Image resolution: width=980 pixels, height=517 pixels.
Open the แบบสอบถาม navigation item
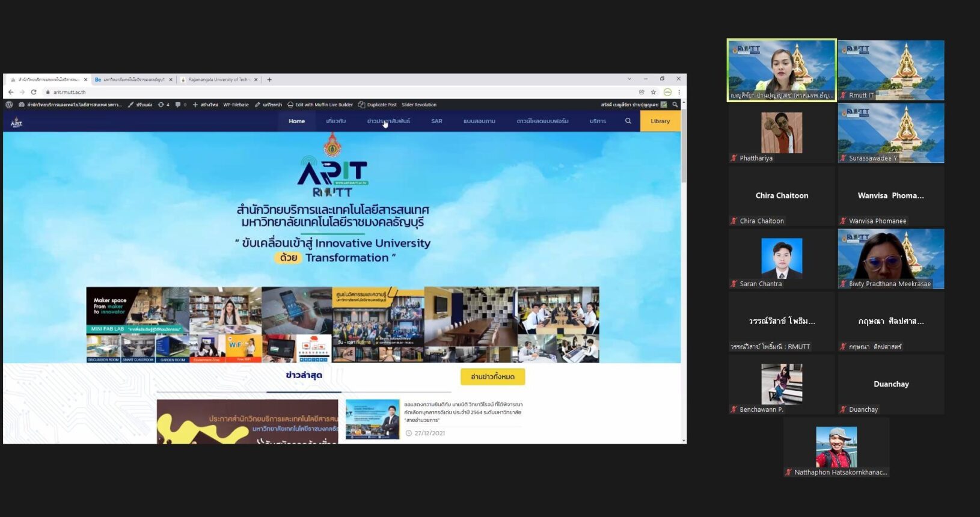[x=479, y=121]
